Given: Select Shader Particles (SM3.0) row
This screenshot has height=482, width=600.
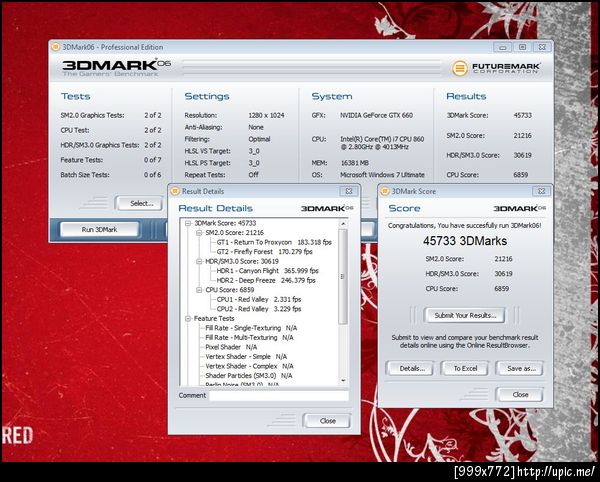Looking at the screenshot, I should pyautogui.click(x=249, y=376).
